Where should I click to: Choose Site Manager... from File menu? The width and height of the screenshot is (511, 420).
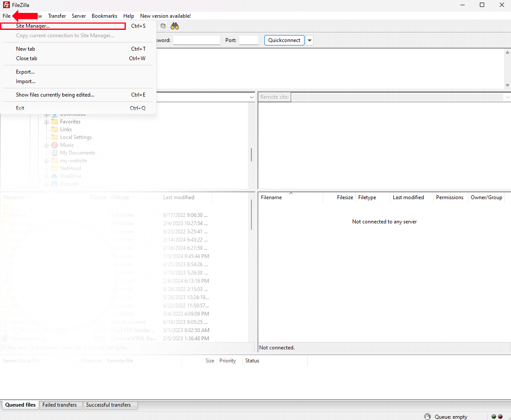click(78, 26)
